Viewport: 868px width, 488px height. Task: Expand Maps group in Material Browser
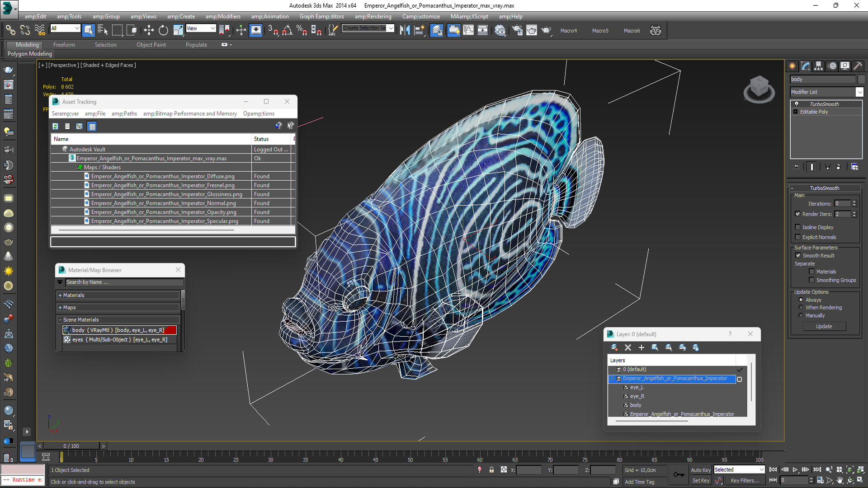point(118,307)
